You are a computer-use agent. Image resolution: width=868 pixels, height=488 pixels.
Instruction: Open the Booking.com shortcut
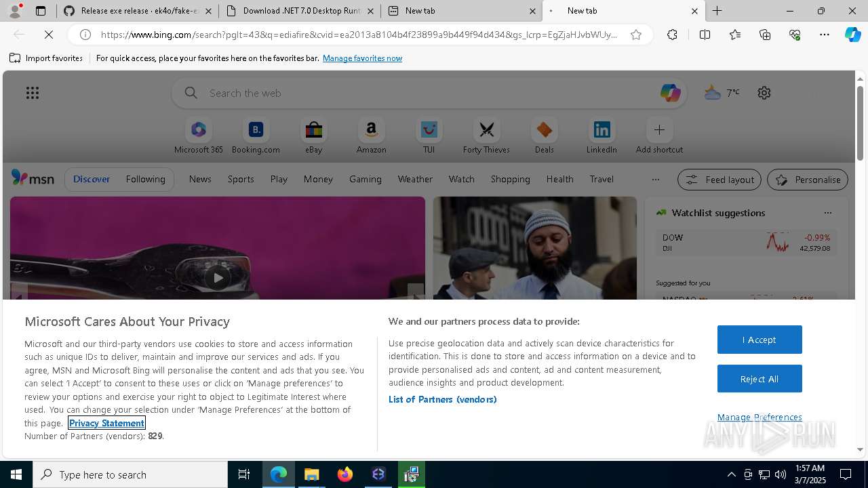point(256,136)
